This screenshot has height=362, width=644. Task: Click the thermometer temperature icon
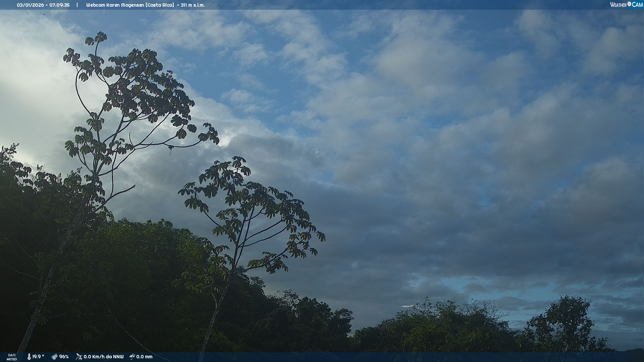(29, 357)
